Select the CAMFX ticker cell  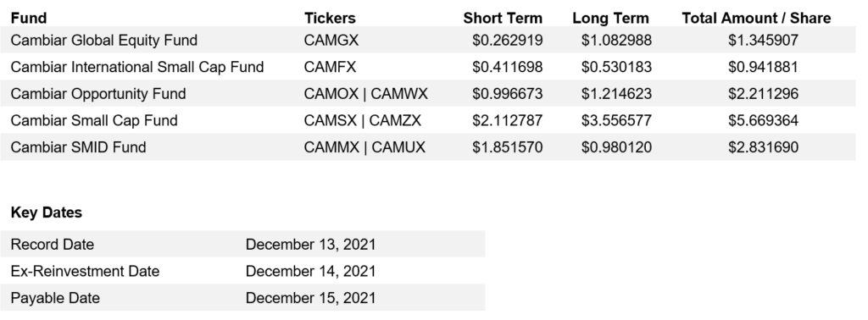coord(330,67)
